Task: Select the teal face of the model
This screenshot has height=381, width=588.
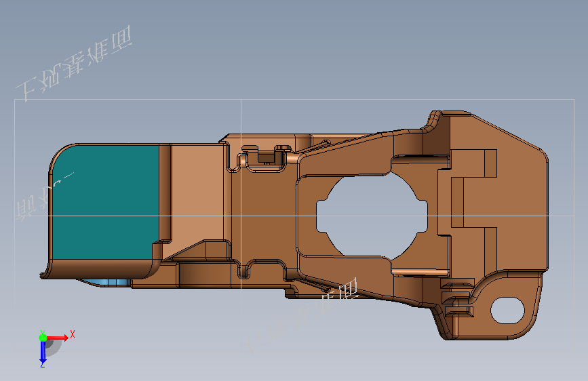Action: coord(106,203)
